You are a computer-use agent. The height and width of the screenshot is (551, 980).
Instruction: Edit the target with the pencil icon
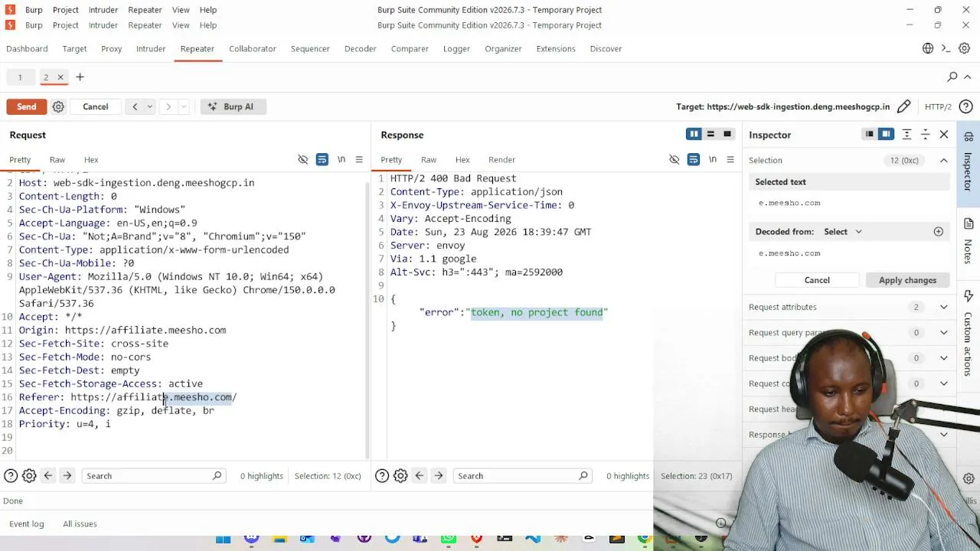(904, 106)
